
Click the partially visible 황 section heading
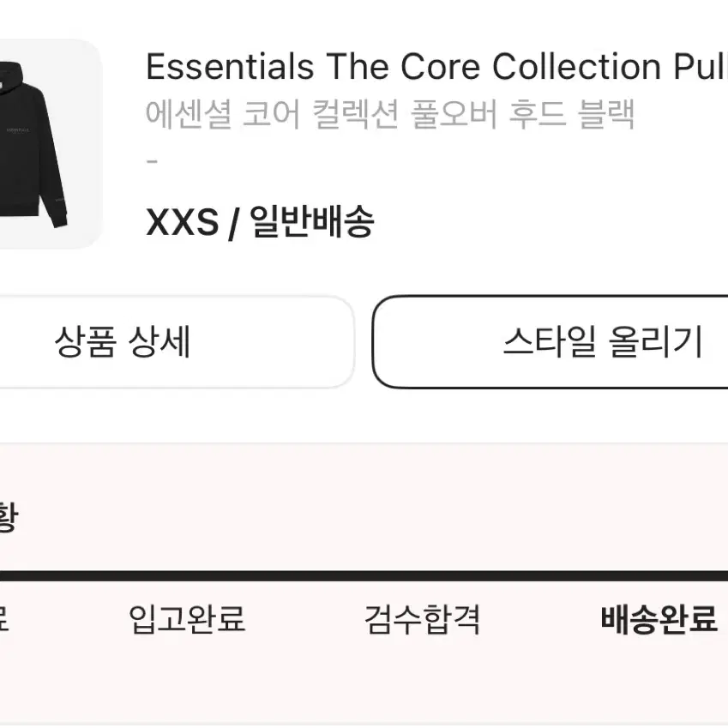point(9,517)
